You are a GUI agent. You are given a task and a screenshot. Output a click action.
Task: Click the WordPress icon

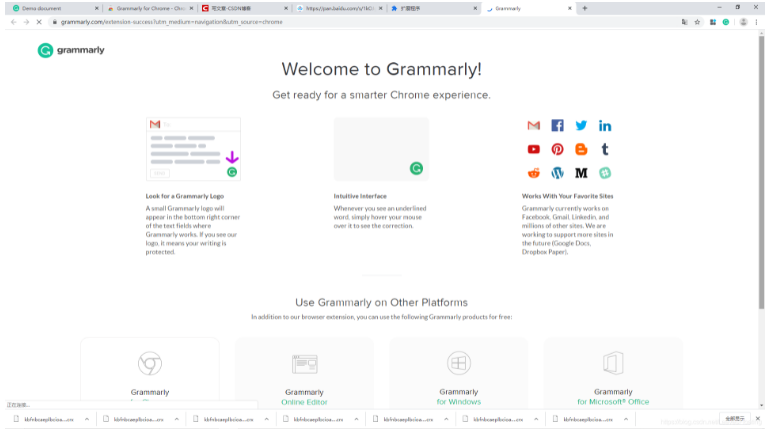pyautogui.click(x=557, y=174)
